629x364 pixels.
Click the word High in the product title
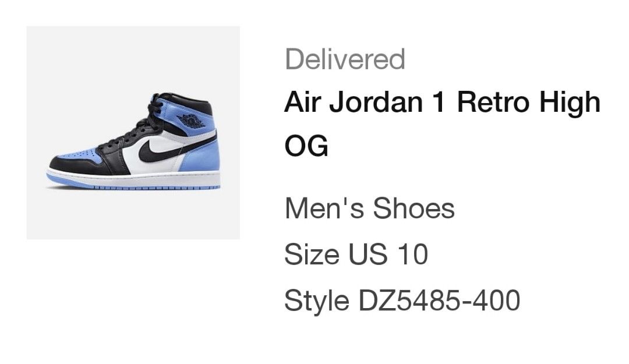(570, 103)
